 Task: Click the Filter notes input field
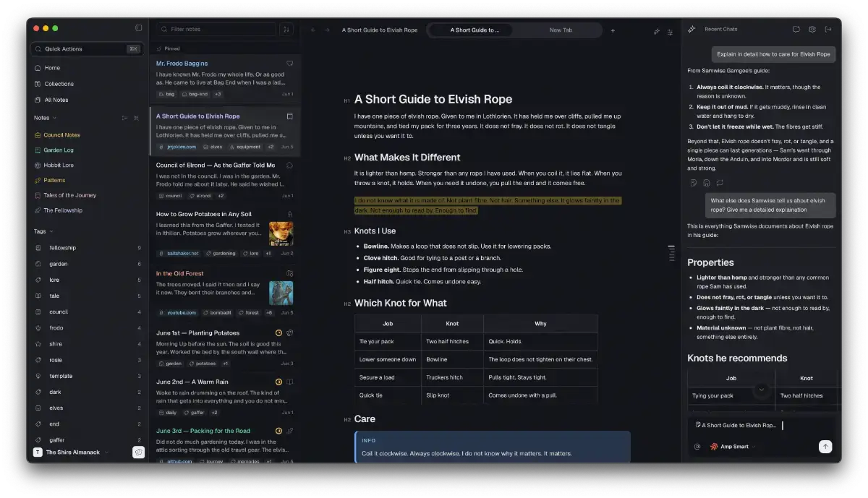[x=216, y=30]
